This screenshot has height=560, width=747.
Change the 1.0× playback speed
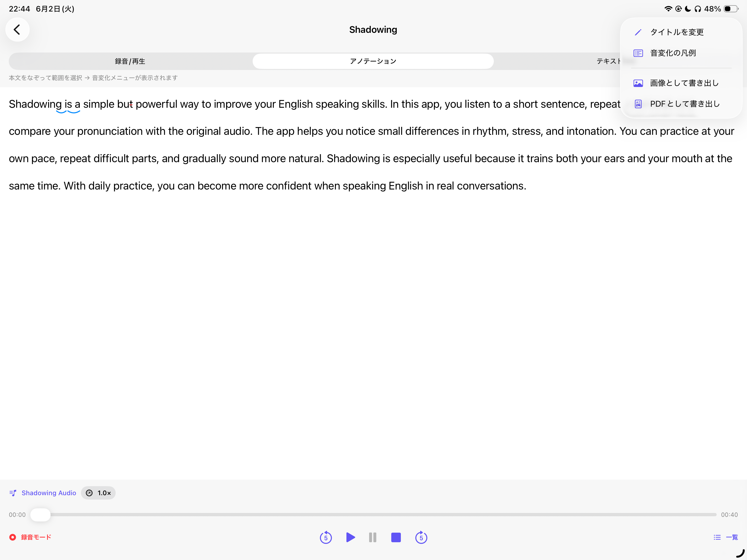(98, 493)
